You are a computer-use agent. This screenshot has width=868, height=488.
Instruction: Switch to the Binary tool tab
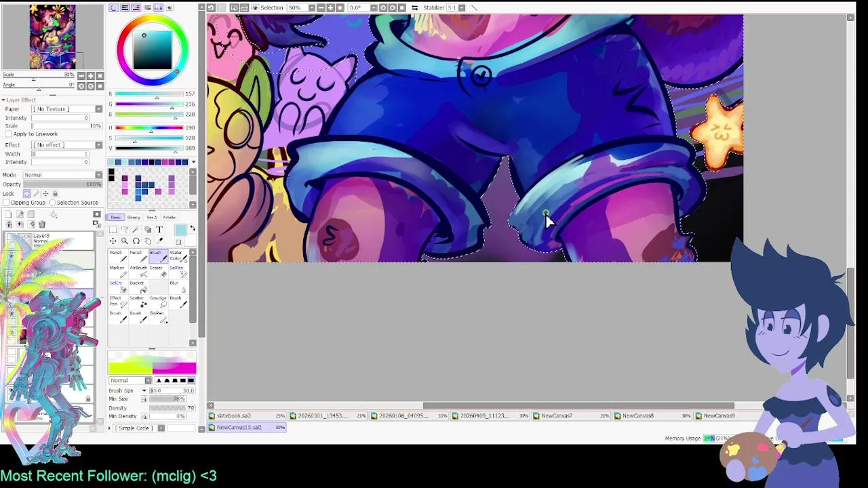click(134, 218)
